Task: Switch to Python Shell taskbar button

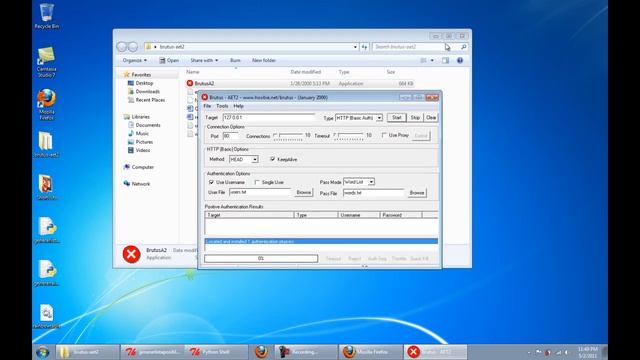Action: (216, 351)
